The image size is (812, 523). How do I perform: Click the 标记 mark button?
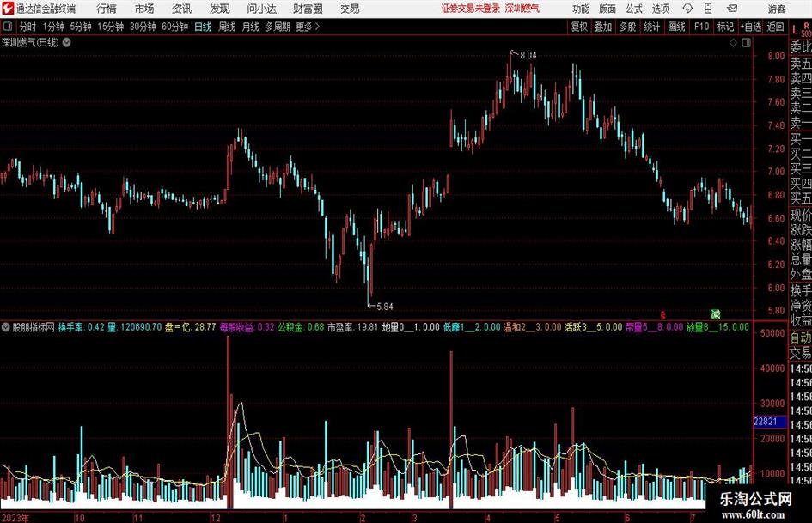click(x=725, y=27)
